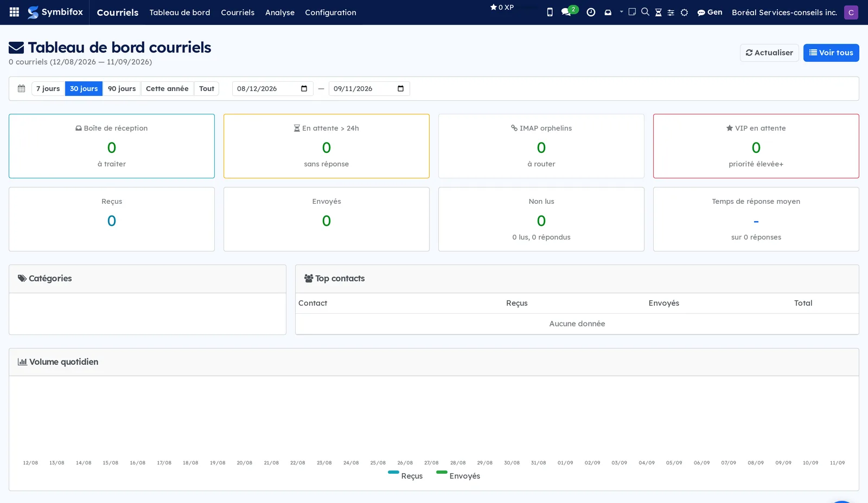Click the 0 XP star indicator
Image resolution: width=868 pixels, height=503 pixels.
(502, 7)
